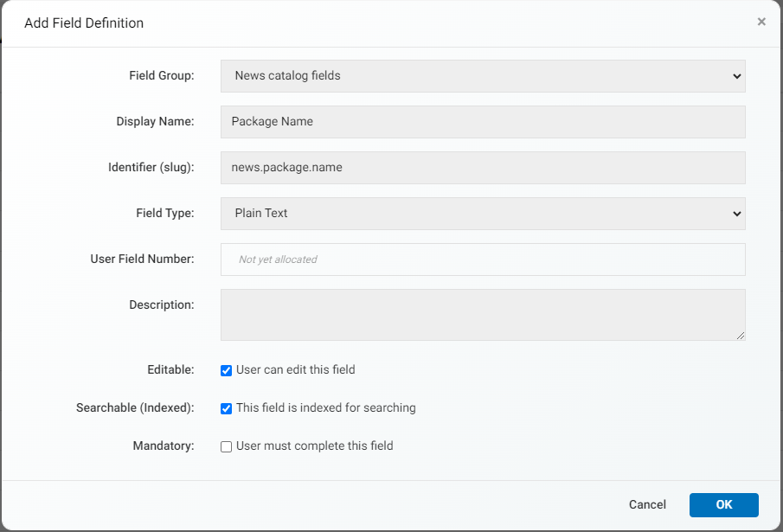Click the chevron arrow on Field Type selector
The image size is (783, 532).
click(x=736, y=215)
